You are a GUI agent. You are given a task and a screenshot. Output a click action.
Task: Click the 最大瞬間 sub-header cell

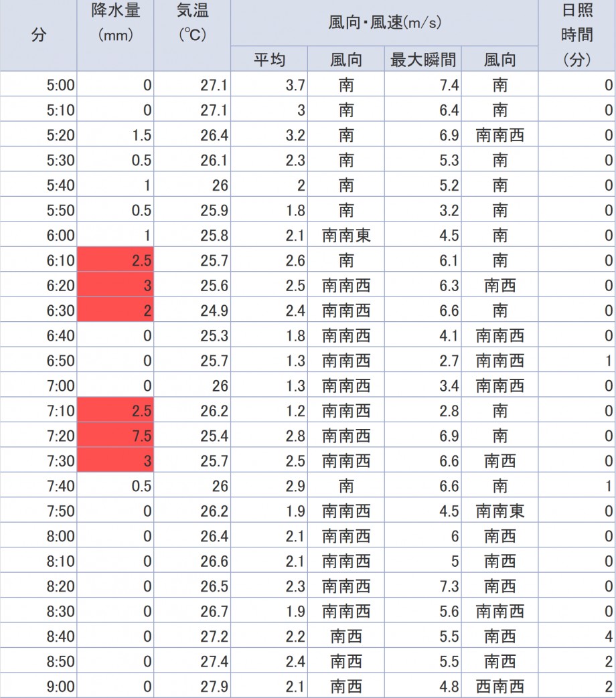pyautogui.click(x=423, y=60)
